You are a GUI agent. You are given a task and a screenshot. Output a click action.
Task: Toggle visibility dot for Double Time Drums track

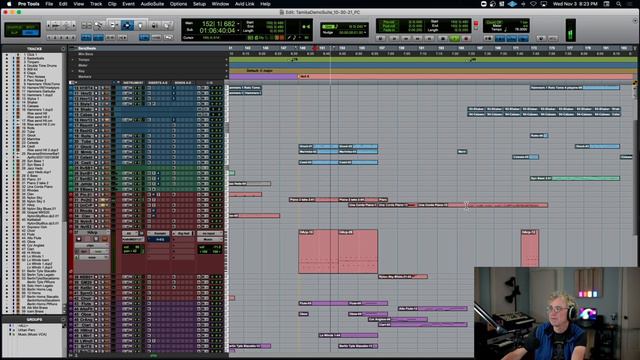coord(7,65)
